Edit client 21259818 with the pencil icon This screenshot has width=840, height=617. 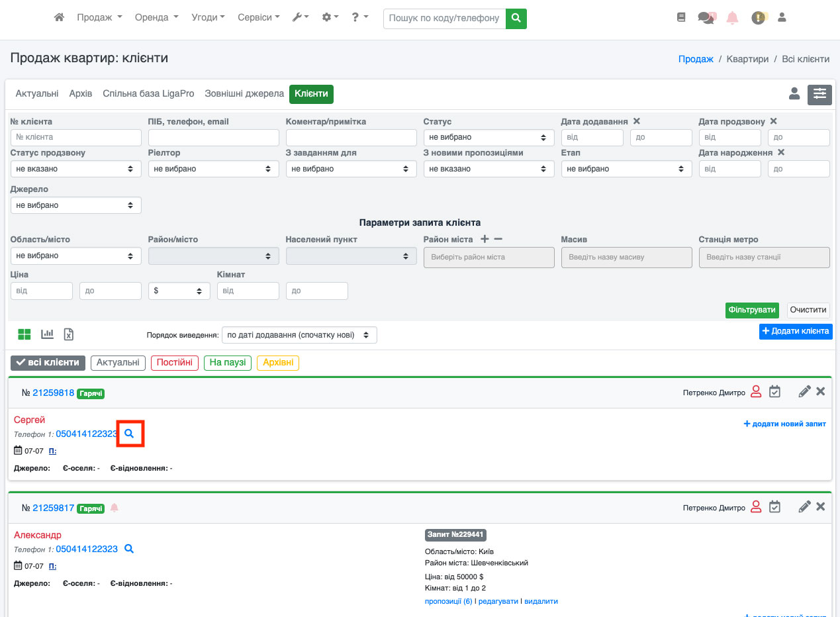(804, 392)
